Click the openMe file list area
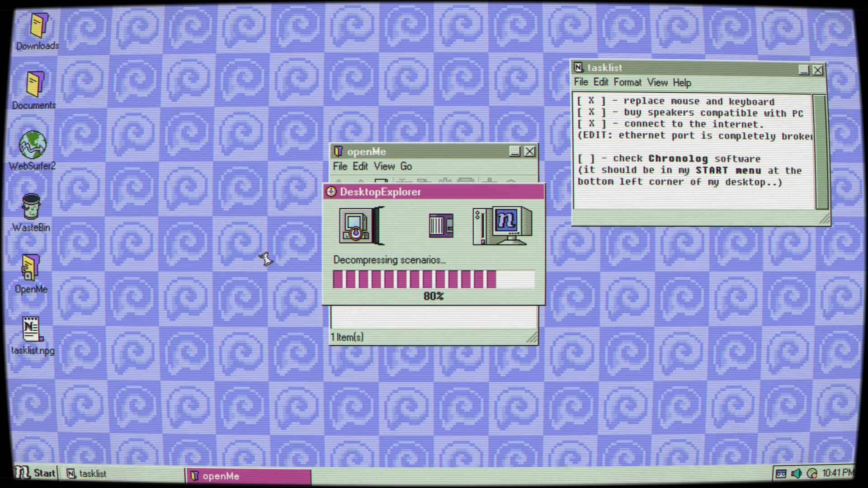868x488 pixels. click(x=434, y=317)
